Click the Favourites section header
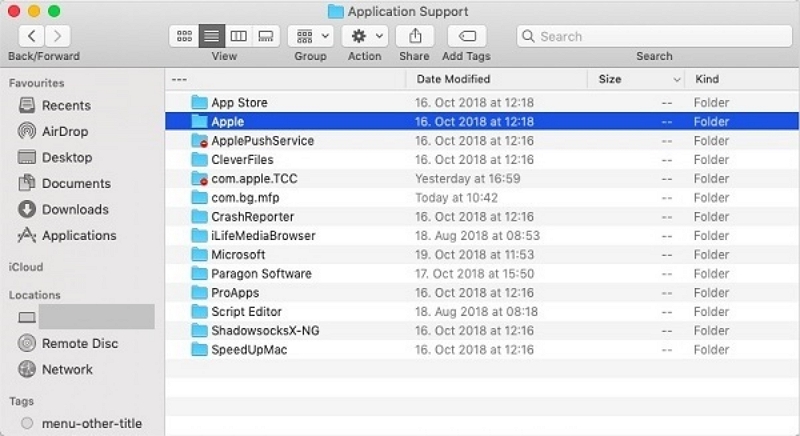This screenshot has height=436, width=800. (36, 83)
